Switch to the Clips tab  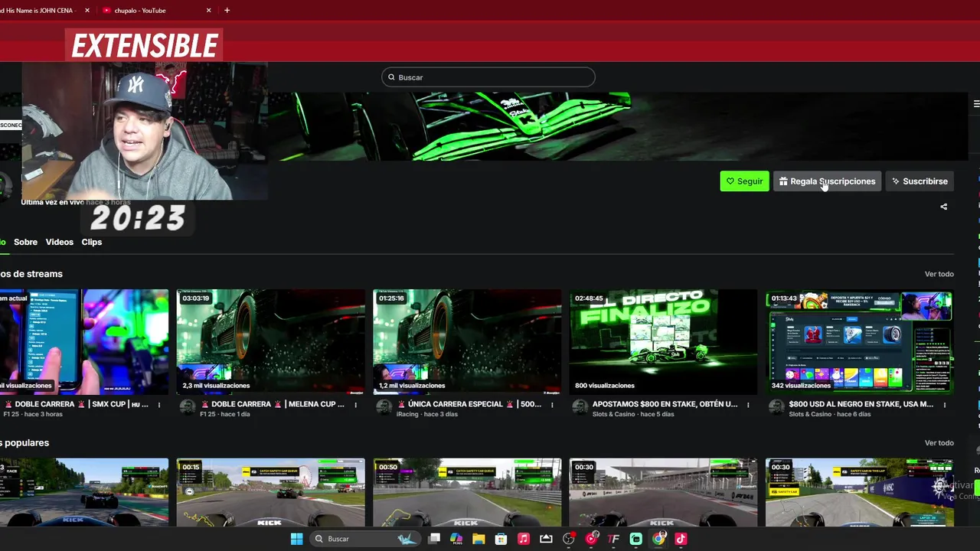[91, 242]
